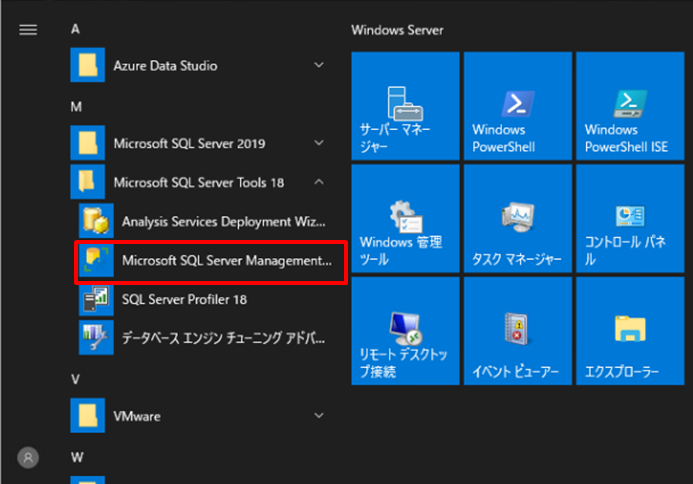Launch the Windows PowerShell tile
The width and height of the screenshot is (693, 484).
[518, 106]
